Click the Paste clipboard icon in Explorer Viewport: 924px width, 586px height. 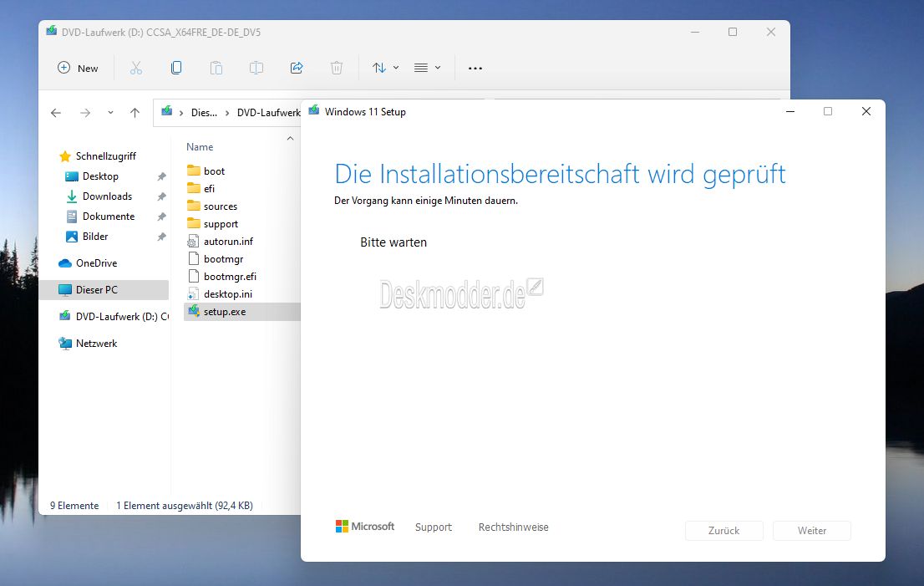click(216, 68)
